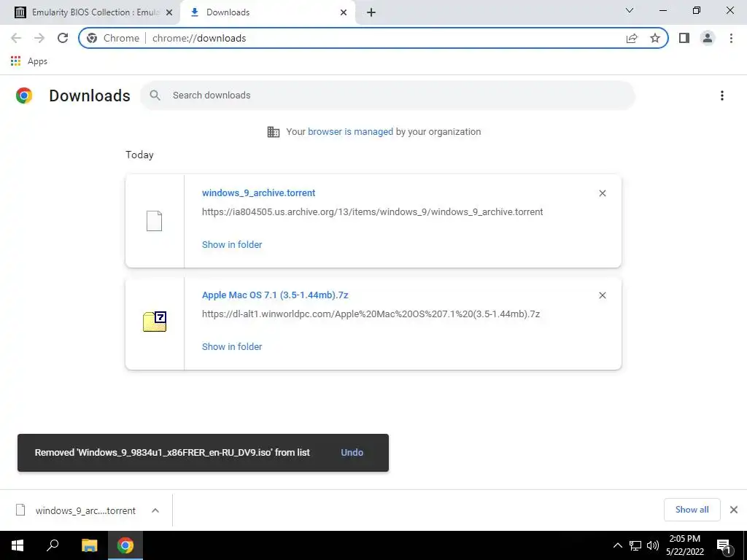
Task: Click the 7z archive file icon
Action: 155,322
